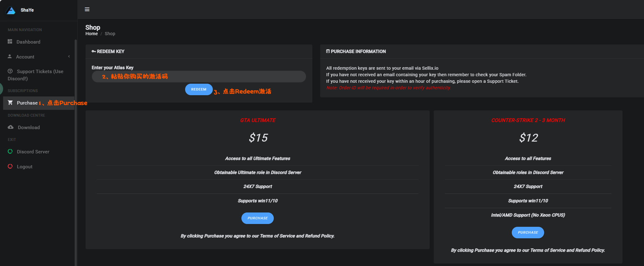Click the Purchase shopping cart icon
The width and height of the screenshot is (644, 266).
(x=10, y=103)
